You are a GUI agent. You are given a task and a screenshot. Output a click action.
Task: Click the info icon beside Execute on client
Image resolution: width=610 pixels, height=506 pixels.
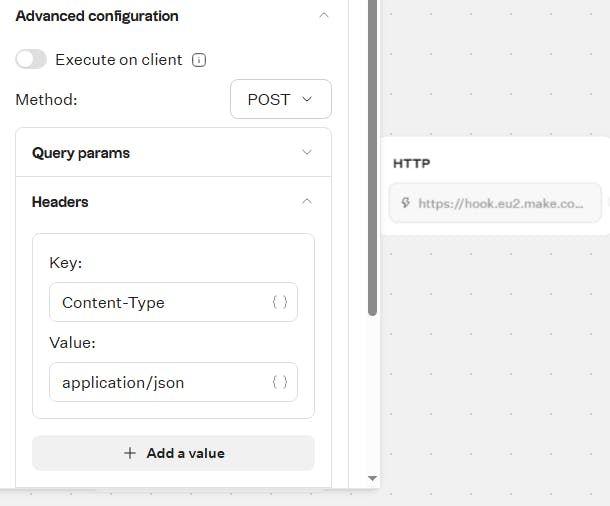coord(199,60)
